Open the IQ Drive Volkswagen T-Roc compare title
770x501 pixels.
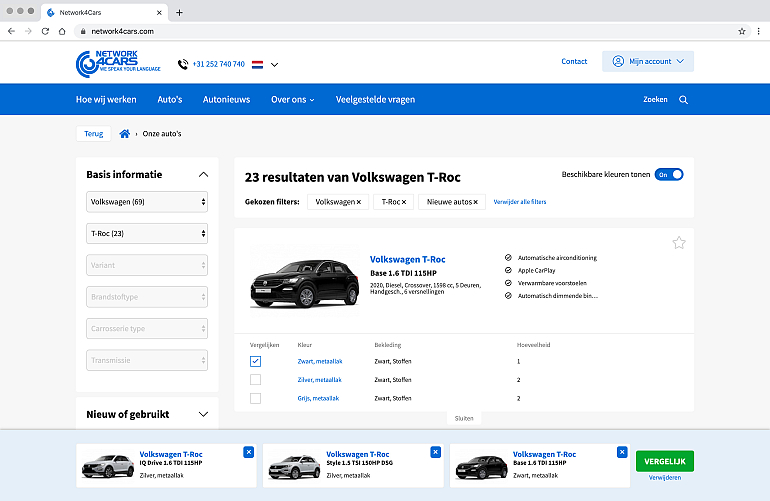coord(171,454)
